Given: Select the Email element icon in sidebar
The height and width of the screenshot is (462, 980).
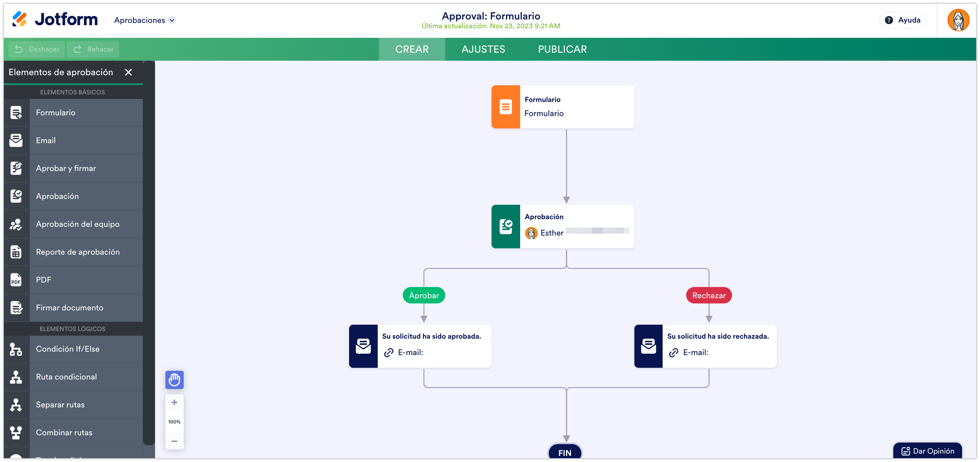Looking at the screenshot, I should [16, 141].
